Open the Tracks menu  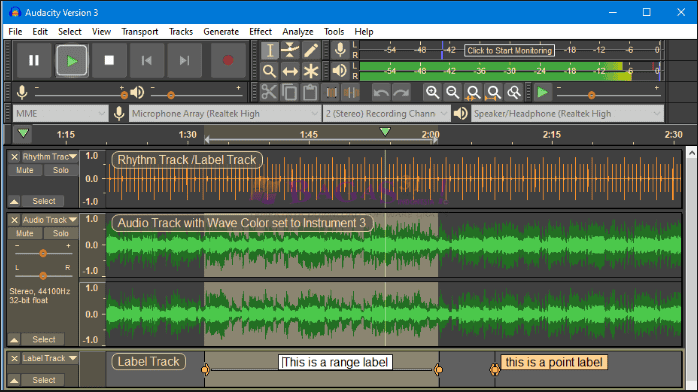point(181,32)
